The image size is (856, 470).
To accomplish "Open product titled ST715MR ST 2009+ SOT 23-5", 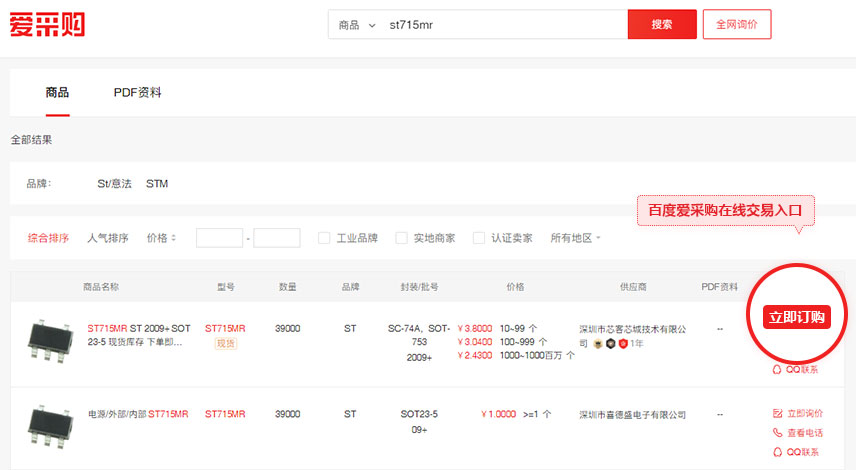I will [x=139, y=335].
